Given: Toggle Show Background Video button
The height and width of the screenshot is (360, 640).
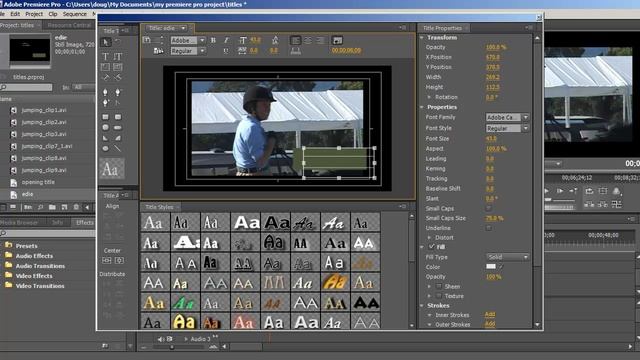Looking at the screenshot, I should tap(337, 40).
